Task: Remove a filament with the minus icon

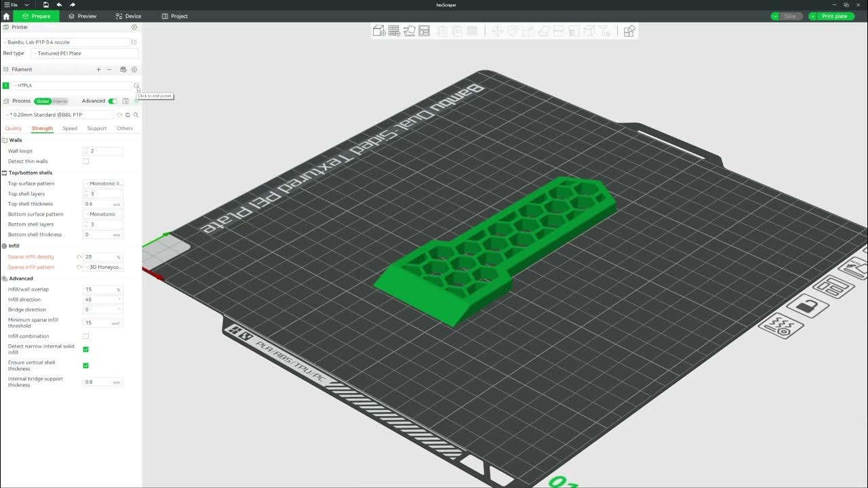Action: pyautogui.click(x=109, y=69)
